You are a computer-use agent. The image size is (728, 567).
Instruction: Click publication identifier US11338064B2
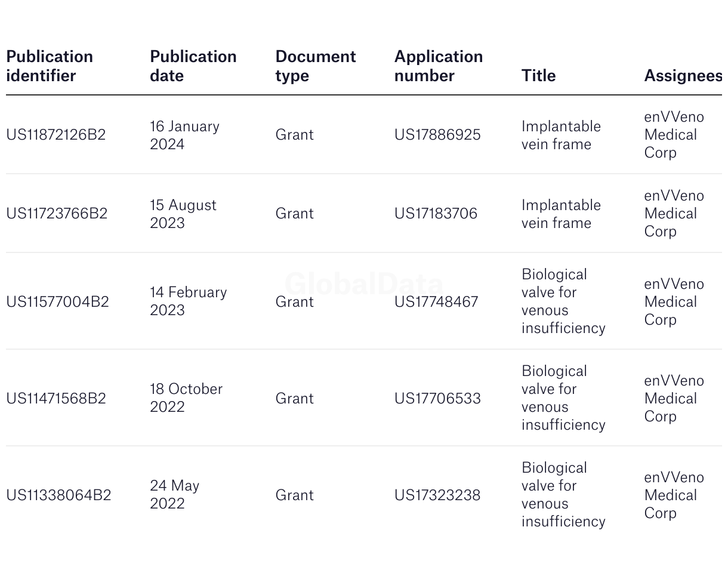point(58,495)
